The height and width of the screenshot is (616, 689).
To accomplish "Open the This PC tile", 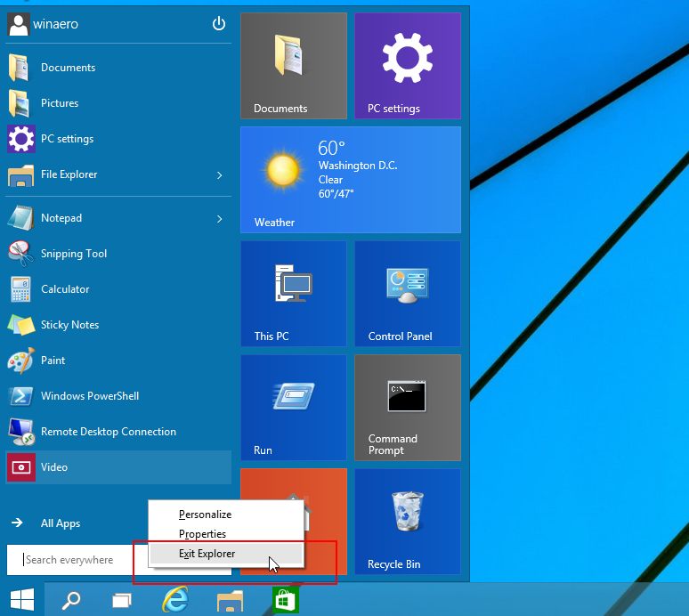I will [x=294, y=294].
